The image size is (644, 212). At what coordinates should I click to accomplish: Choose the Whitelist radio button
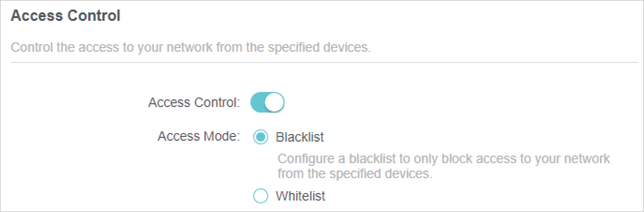(260, 196)
